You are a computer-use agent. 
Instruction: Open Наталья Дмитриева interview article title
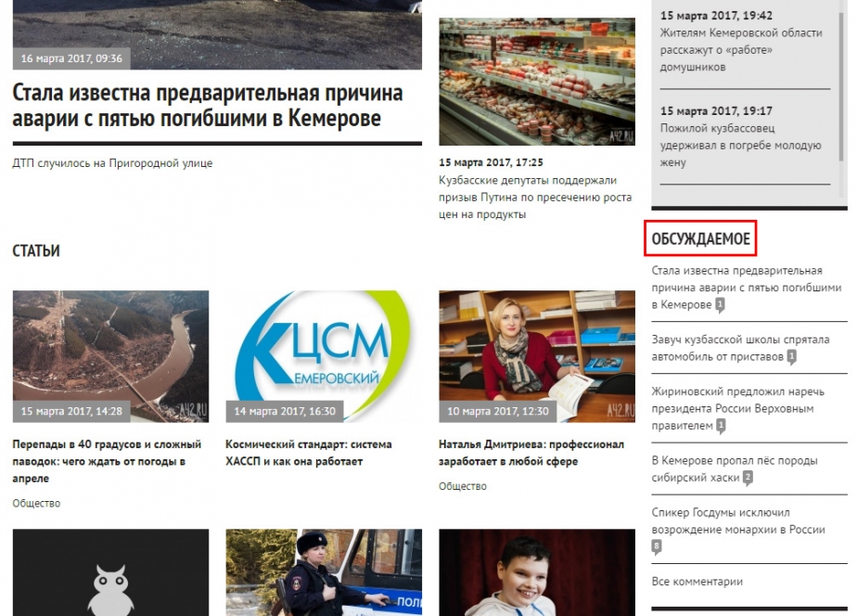531,453
